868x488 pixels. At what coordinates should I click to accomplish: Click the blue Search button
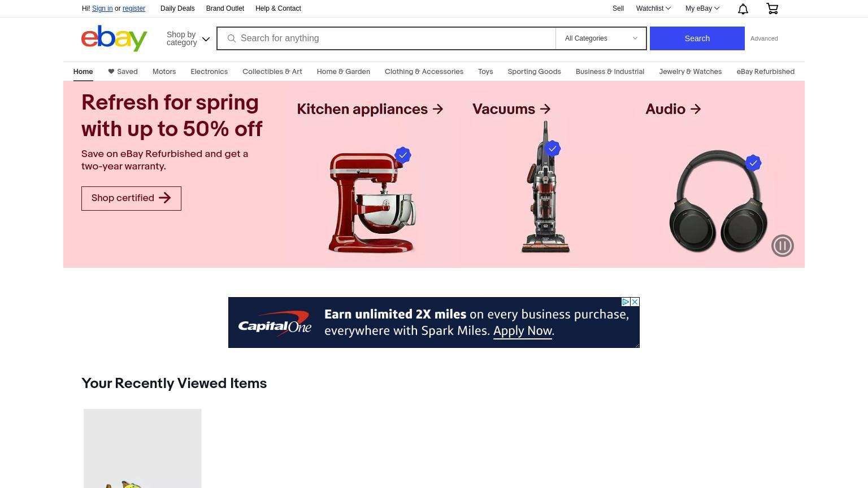[697, 38]
